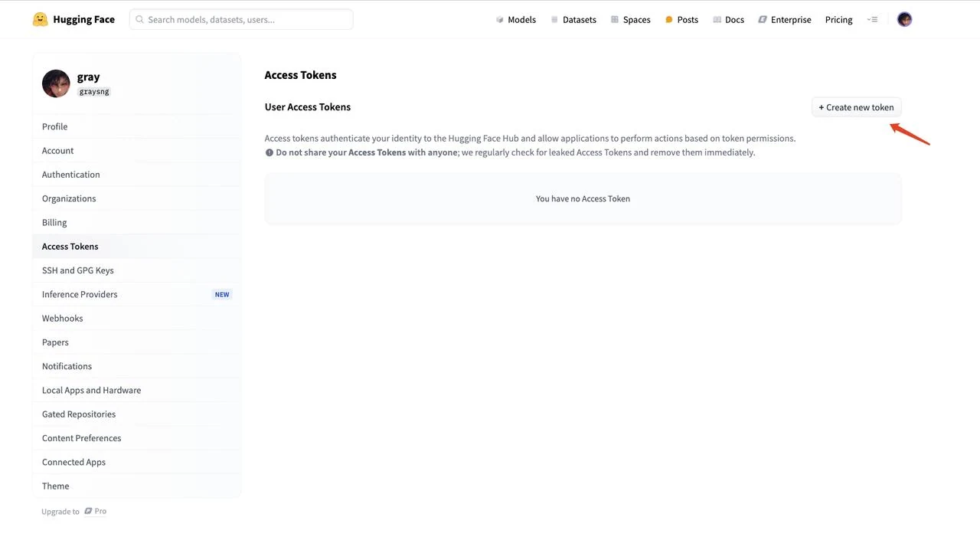Open Posts from the navbar
980x540 pixels.
(688, 20)
